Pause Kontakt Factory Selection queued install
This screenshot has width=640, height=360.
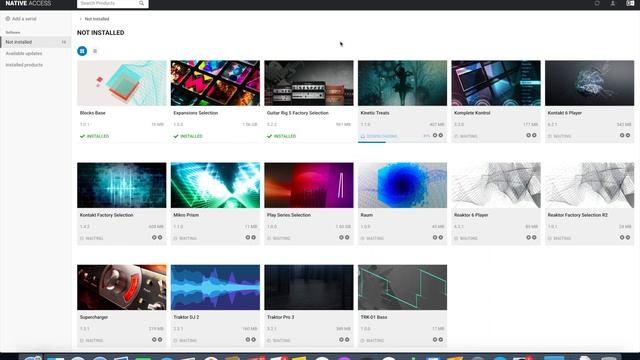coord(154,238)
